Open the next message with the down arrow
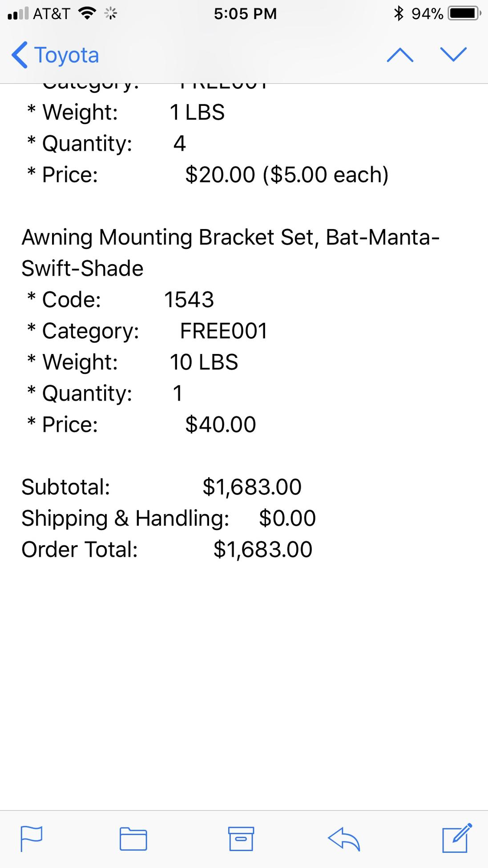This screenshot has width=488, height=868. [x=453, y=55]
